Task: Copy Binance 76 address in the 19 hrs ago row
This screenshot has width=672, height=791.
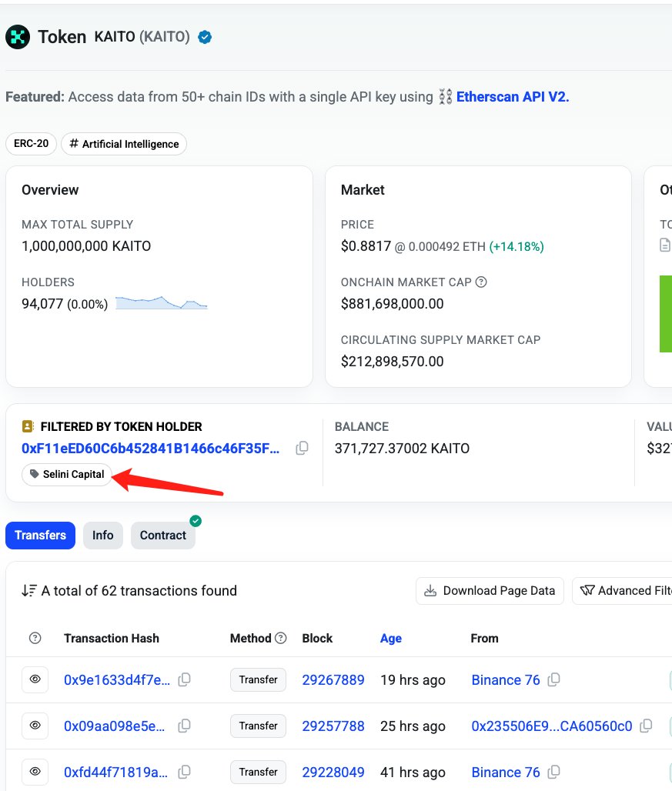Action: point(554,679)
